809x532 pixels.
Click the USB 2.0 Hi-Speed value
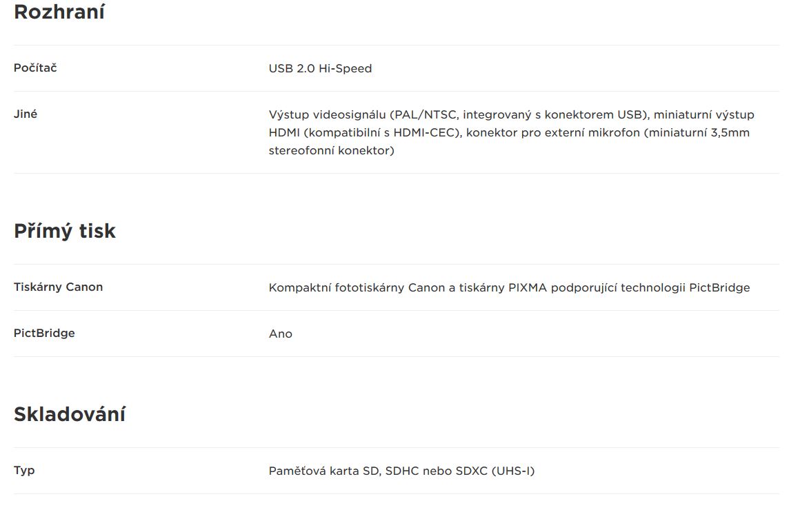pos(320,68)
